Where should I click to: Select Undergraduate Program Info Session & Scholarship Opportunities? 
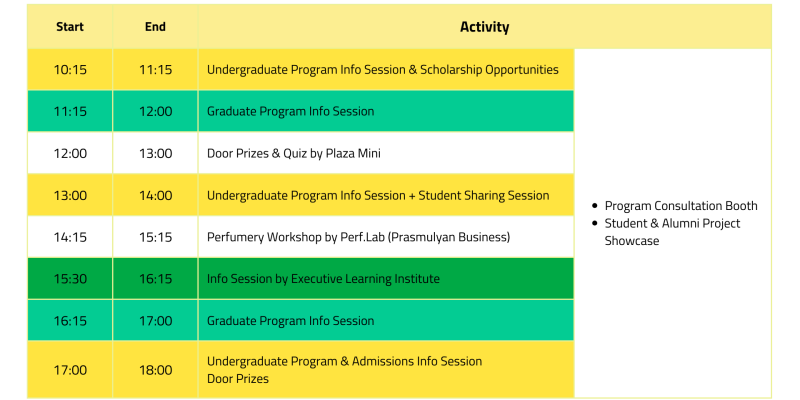click(x=383, y=69)
